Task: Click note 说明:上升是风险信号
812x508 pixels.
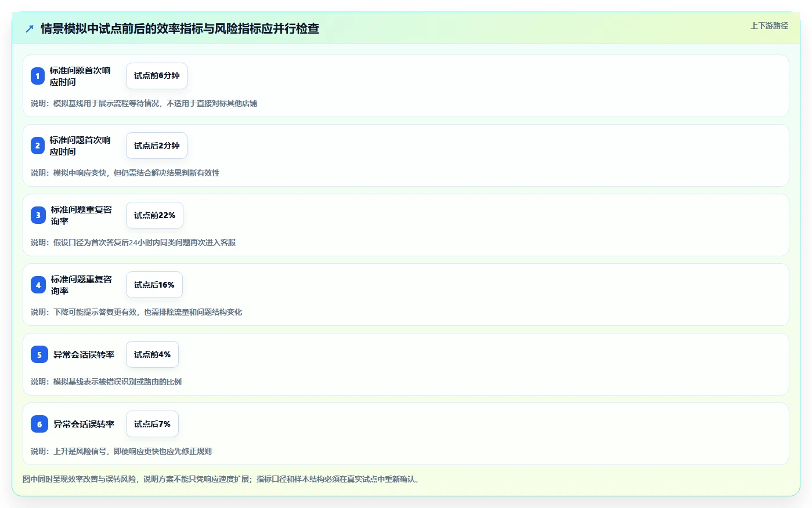Action: click(121, 451)
